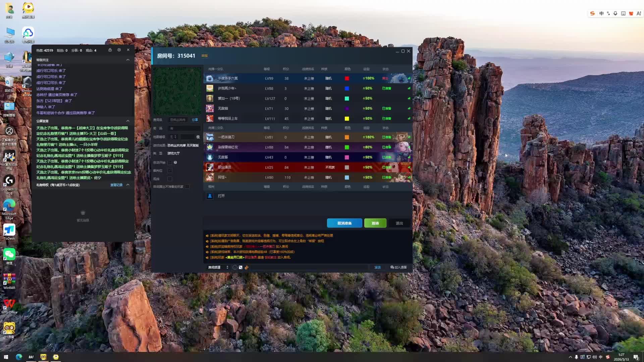Click the red color swatch of first player

click(x=347, y=78)
